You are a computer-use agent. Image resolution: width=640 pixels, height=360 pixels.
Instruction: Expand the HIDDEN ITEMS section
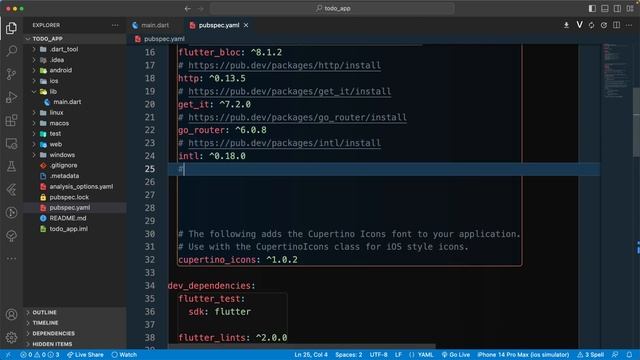click(75, 344)
